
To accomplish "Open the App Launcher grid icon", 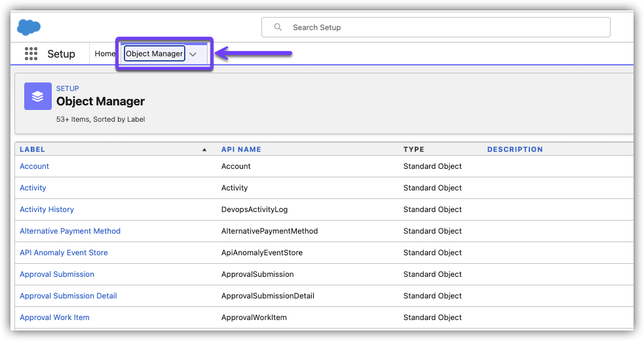I will (x=31, y=54).
